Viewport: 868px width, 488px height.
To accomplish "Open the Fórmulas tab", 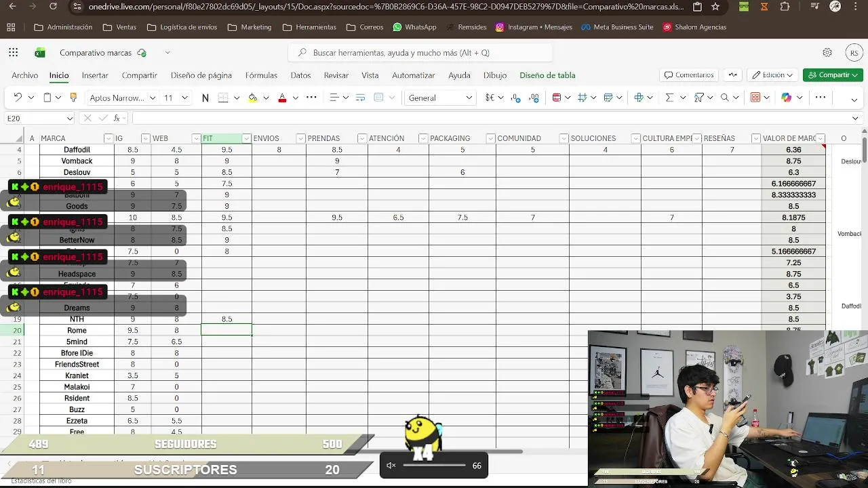I will click(261, 75).
